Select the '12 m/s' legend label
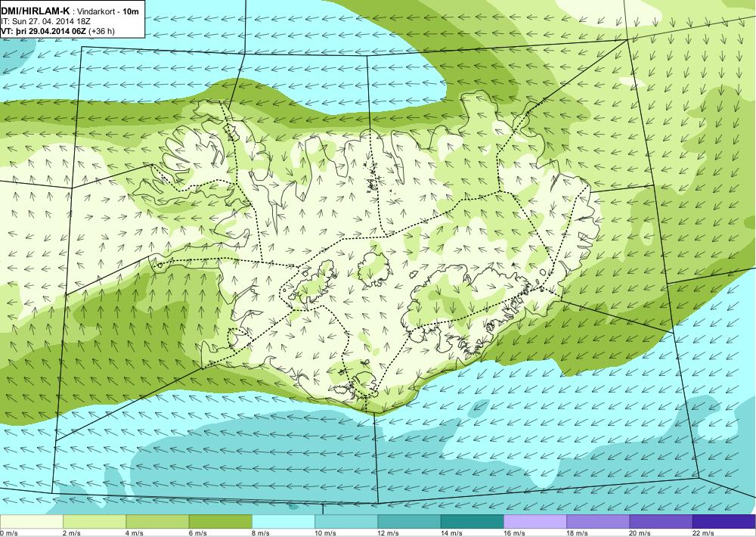The height and width of the screenshot is (537, 756). (389, 533)
